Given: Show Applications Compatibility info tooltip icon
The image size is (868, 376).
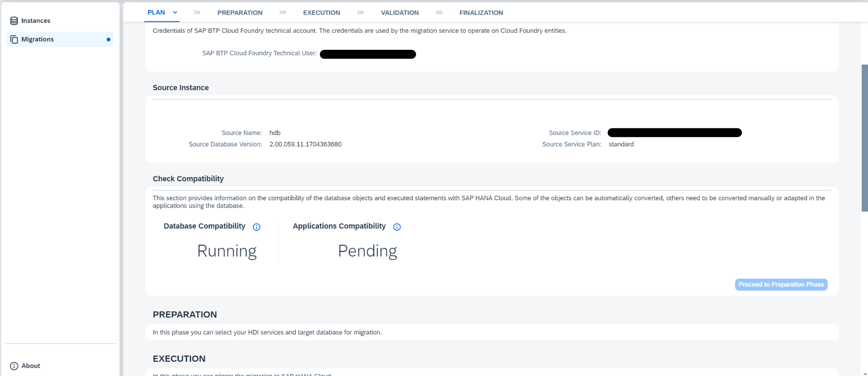Looking at the screenshot, I should pos(397,227).
